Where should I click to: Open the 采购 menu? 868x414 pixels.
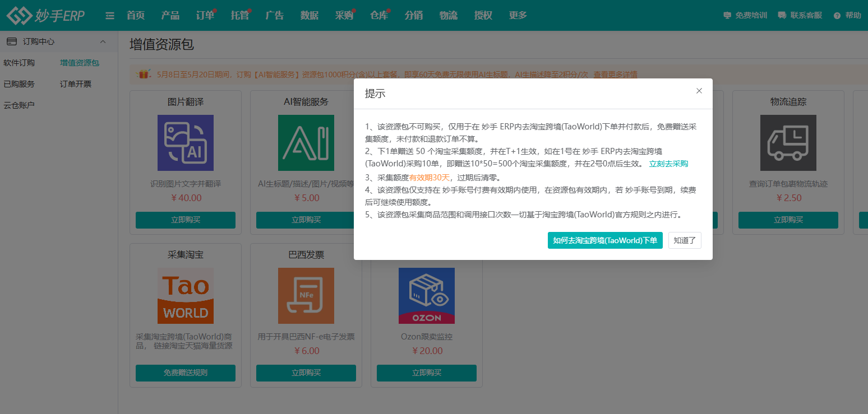coord(344,16)
